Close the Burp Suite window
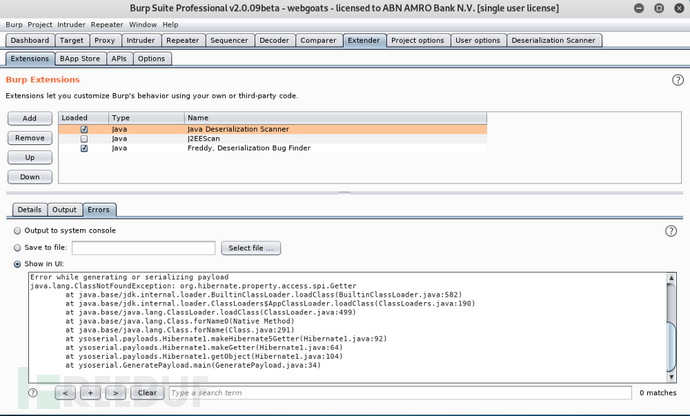690x416 pixels. coord(679,8)
